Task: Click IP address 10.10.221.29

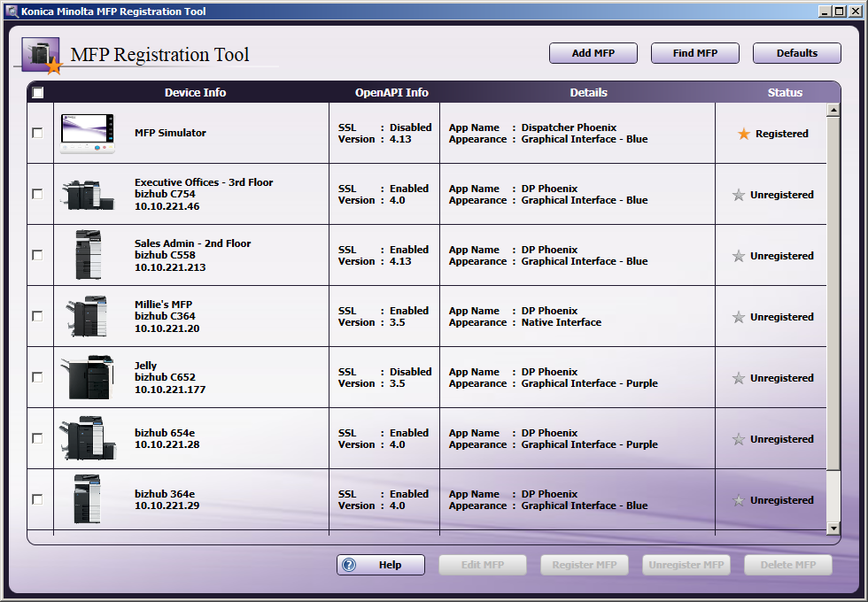Action: (x=167, y=506)
